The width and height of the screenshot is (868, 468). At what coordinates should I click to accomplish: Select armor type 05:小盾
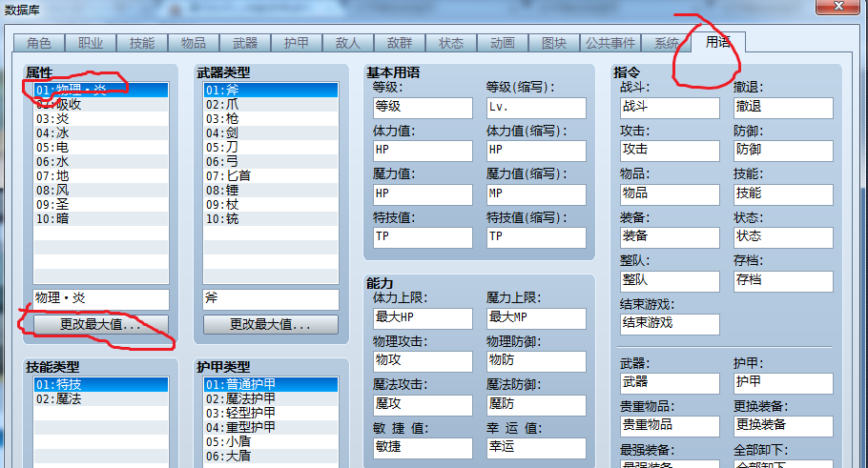pyautogui.click(x=271, y=442)
